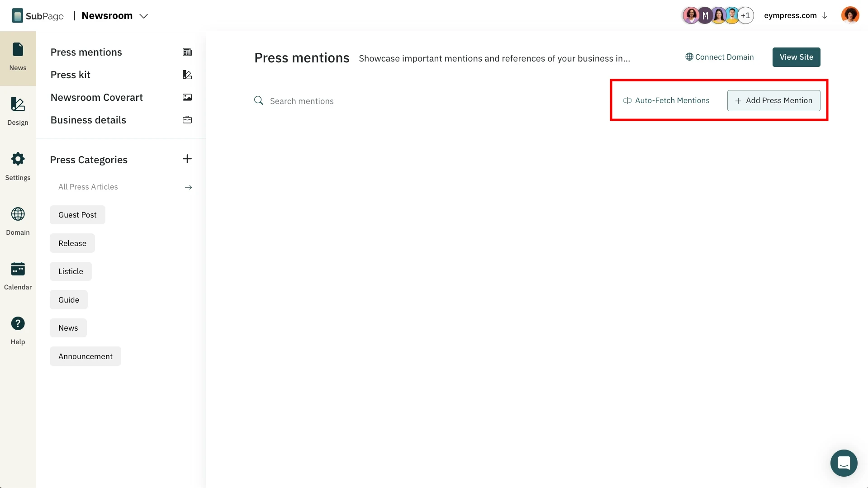Select the News category tag
This screenshot has height=488, width=868.
tap(68, 328)
